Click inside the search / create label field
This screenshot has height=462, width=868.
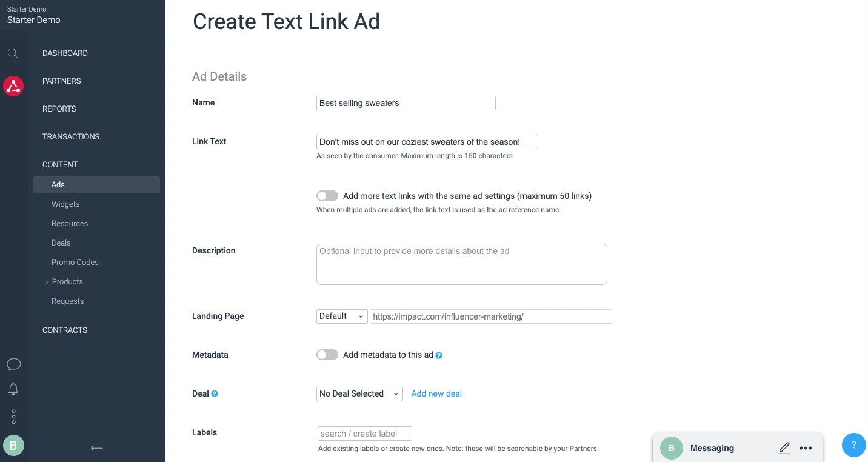click(364, 434)
